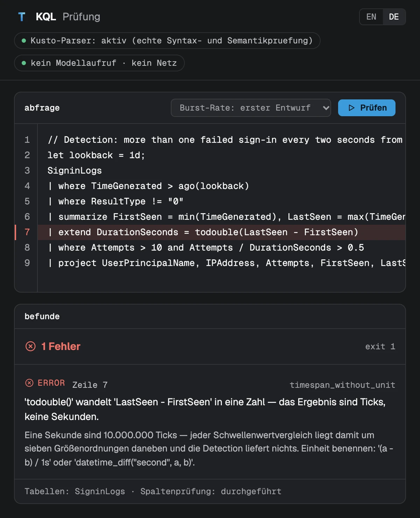Run the check with Prüfen button
This screenshot has height=518, width=420.
pos(366,108)
